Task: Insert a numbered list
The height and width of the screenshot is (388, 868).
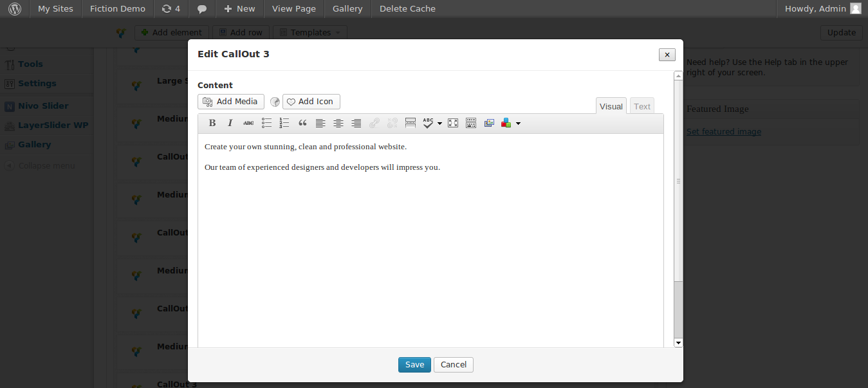Action: 284,123
